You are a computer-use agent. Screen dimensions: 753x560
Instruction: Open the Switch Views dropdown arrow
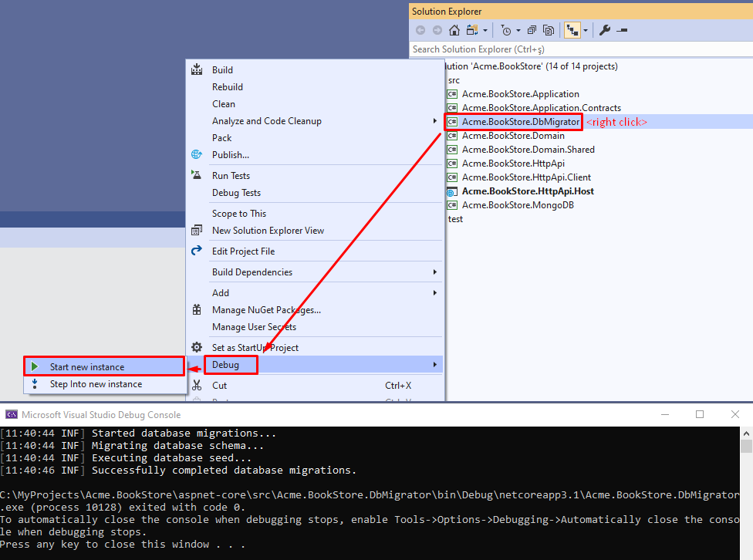pyautogui.click(x=485, y=31)
